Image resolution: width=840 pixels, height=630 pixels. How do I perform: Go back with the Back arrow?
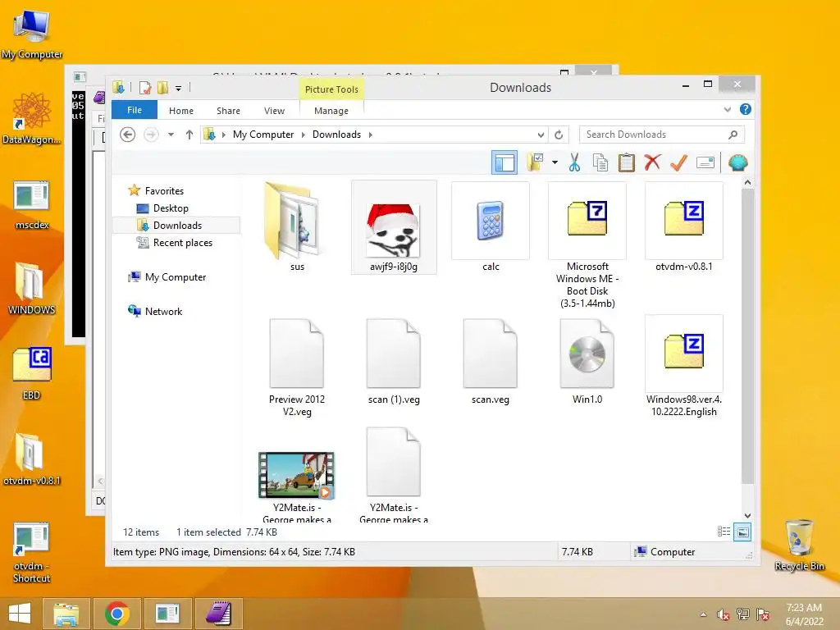click(x=127, y=135)
